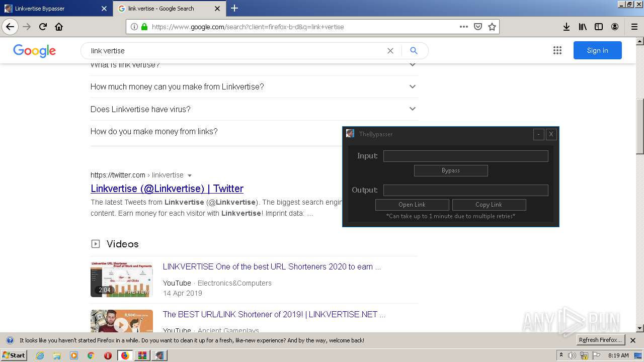The width and height of the screenshot is (644, 362).
Task: Open a new Firefox tab
Action: coord(234,8)
